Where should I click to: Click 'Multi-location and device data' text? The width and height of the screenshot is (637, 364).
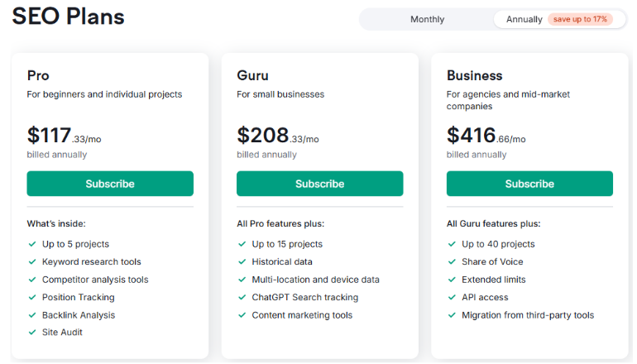point(316,280)
